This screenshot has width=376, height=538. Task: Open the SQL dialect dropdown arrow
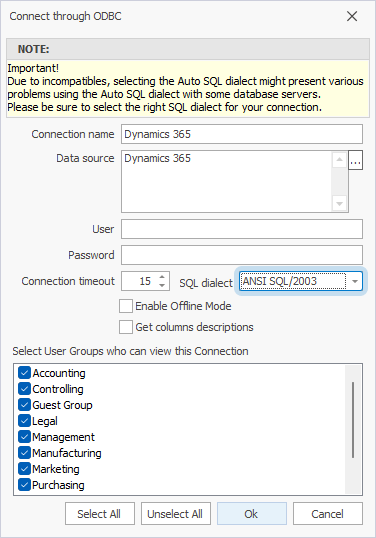click(x=355, y=281)
